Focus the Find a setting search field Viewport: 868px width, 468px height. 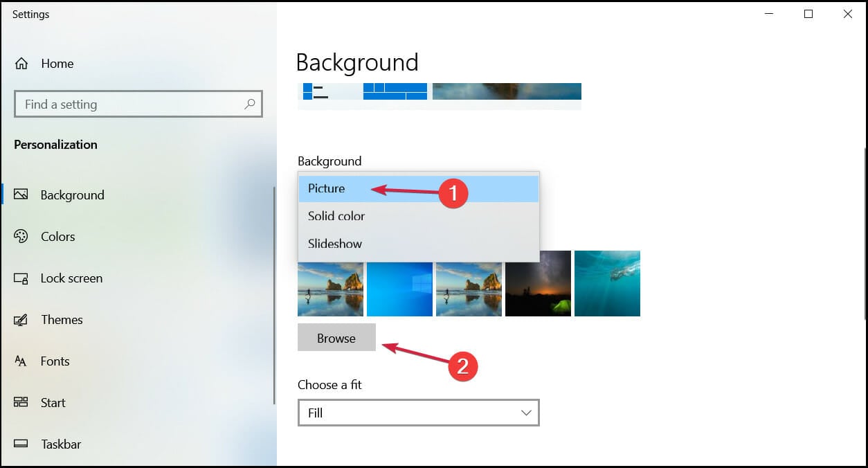coord(138,105)
